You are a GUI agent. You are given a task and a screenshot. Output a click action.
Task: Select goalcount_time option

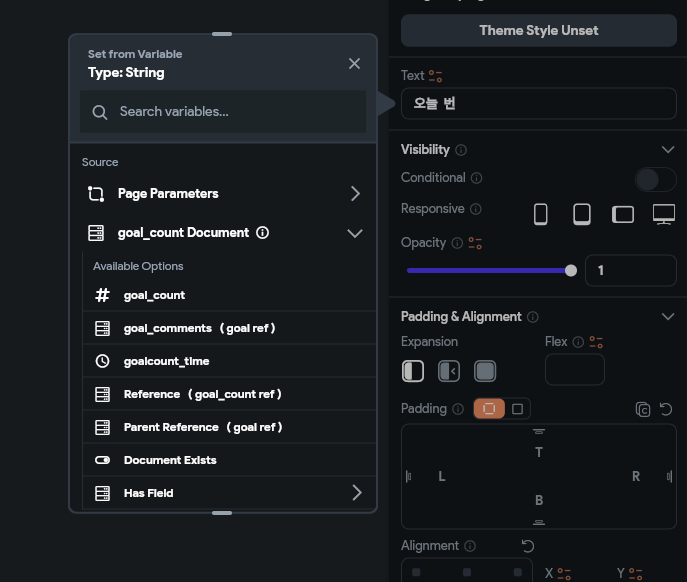[x=229, y=361]
